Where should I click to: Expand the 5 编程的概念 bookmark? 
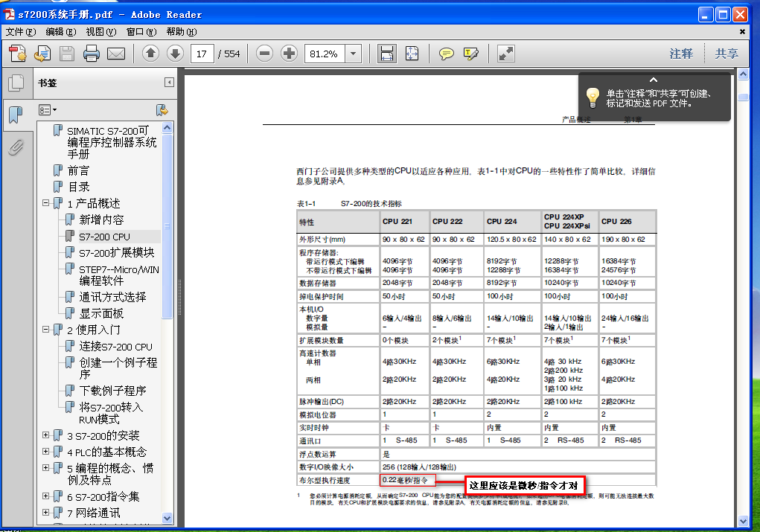pyautogui.click(x=45, y=468)
